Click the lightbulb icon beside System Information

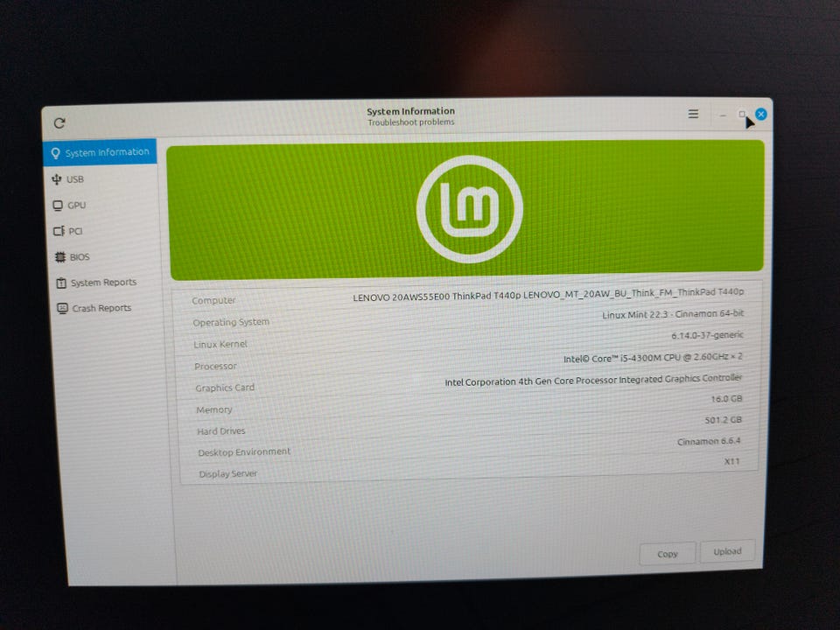pos(56,153)
